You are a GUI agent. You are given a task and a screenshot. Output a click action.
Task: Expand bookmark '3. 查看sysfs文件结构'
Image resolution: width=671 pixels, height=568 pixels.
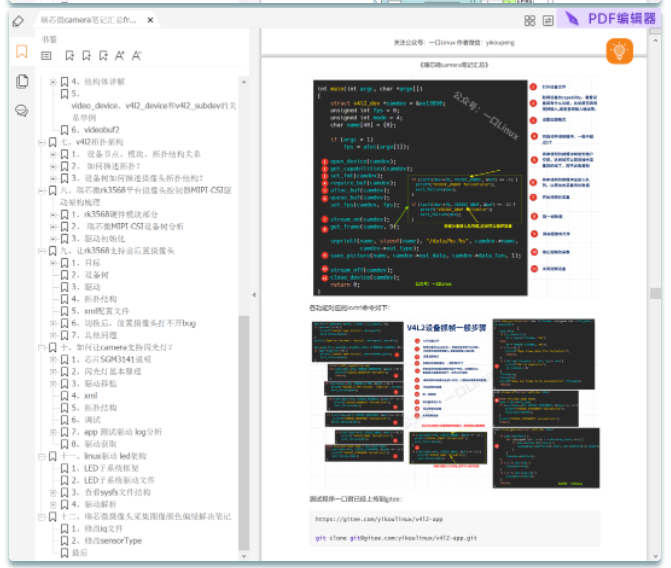pos(53,492)
